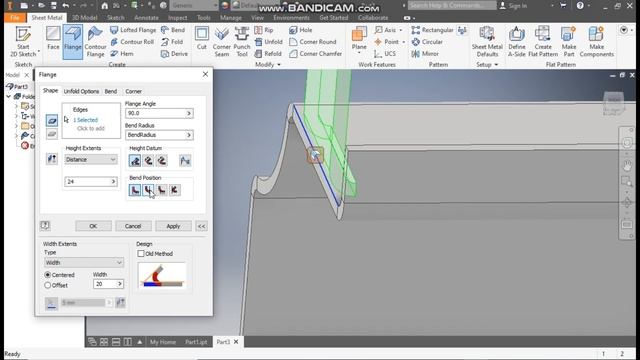Toggle edge select mode button
640x360 pixels.
[x=52, y=120]
